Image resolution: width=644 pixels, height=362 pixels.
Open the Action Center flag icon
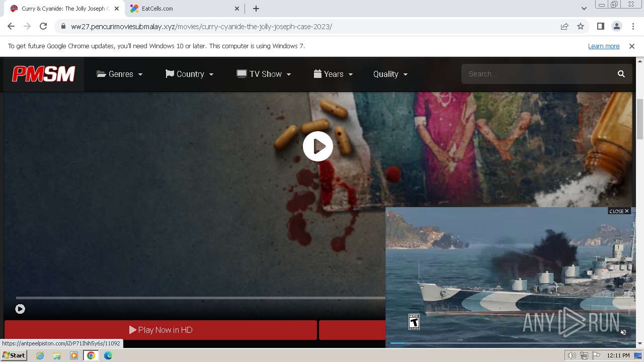coord(596,355)
